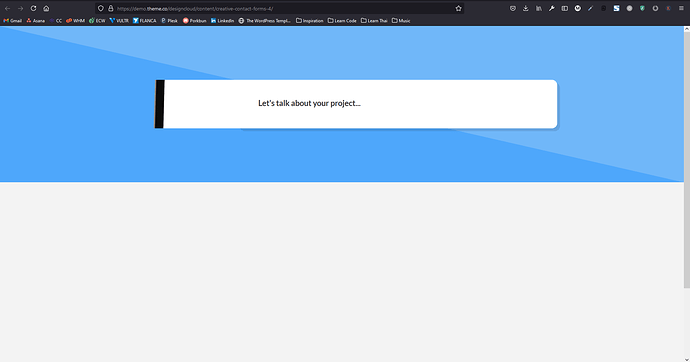
Task: Click the address bar URL field
Action: pyautogui.click(x=282, y=8)
